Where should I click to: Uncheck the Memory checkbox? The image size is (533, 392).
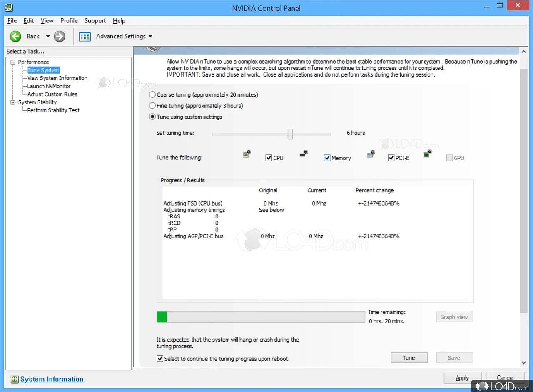pyautogui.click(x=327, y=158)
